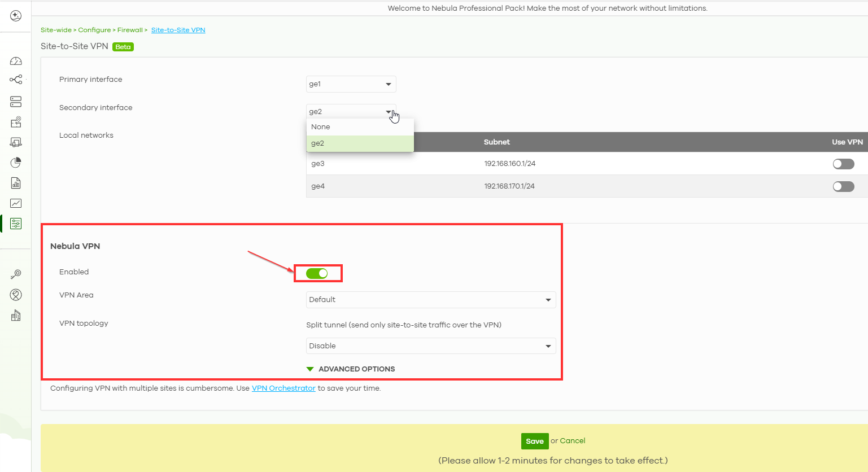
Task: Open the Configure sliders icon in sidebar
Action: coord(16,224)
